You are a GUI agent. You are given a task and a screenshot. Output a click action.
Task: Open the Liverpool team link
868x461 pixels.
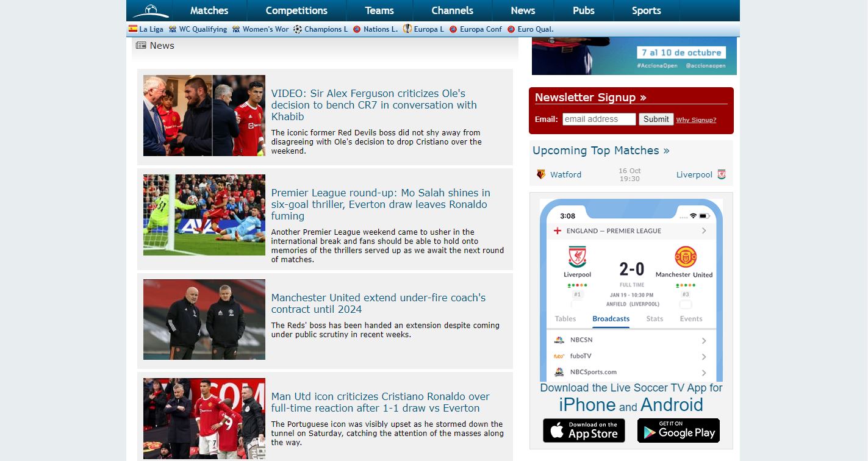(694, 174)
